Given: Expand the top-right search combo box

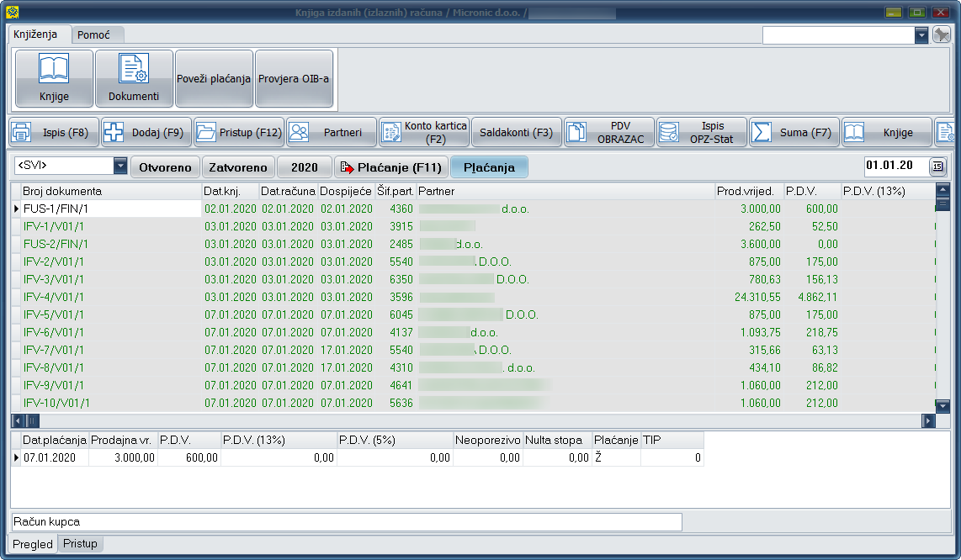Looking at the screenshot, I should click(x=921, y=35).
